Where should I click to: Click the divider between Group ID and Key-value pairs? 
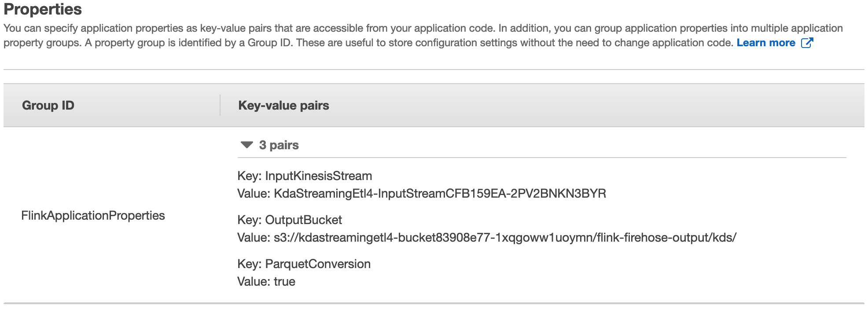click(x=220, y=105)
